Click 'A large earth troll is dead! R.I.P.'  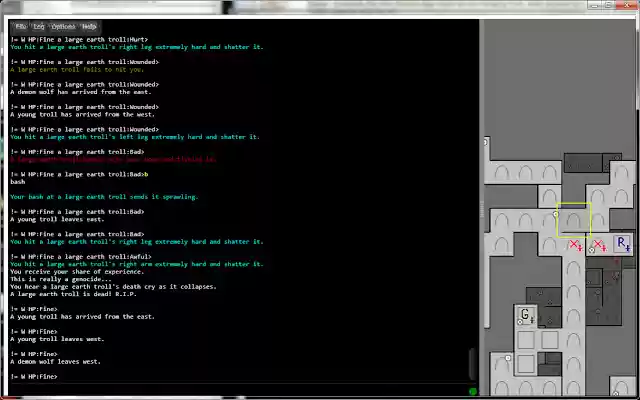coord(73,294)
